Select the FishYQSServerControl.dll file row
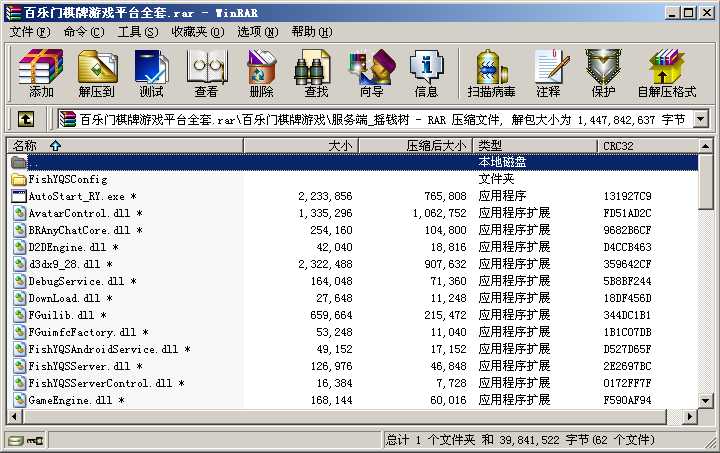Viewport: 720px width, 453px height. 353,383
